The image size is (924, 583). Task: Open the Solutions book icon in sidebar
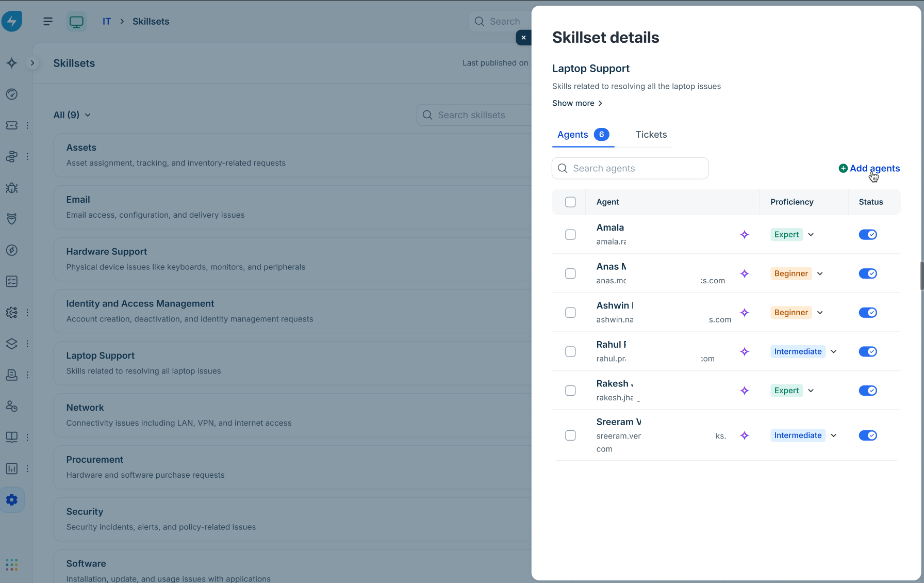pos(12,437)
